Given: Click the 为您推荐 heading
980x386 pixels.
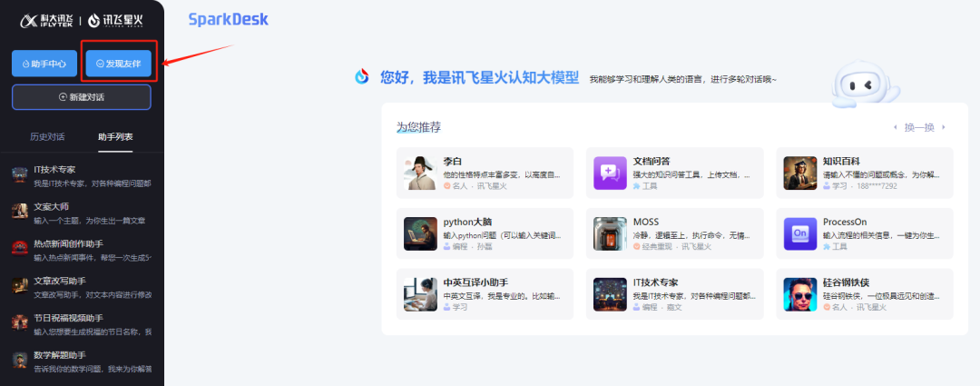Looking at the screenshot, I should tap(418, 127).
